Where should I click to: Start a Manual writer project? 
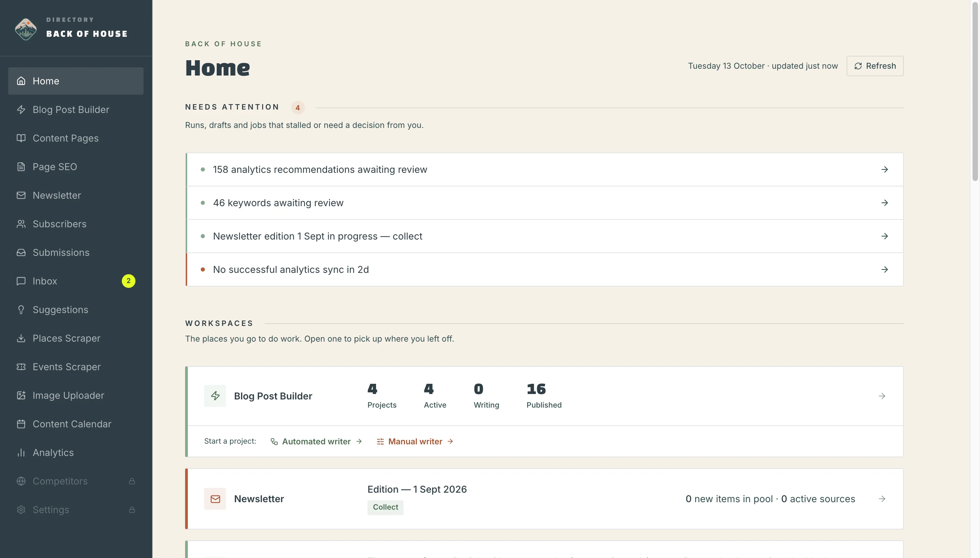pyautogui.click(x=415, y=442)
